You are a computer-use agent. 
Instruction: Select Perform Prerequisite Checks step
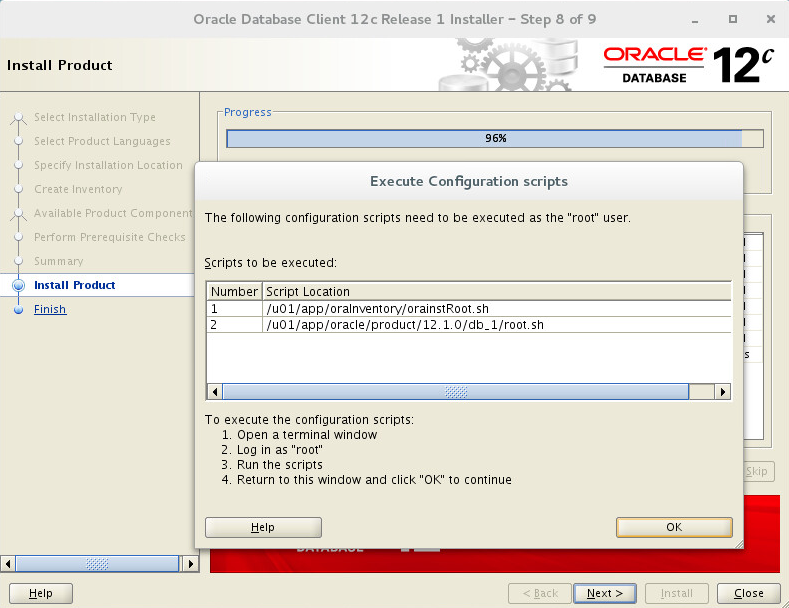[x=110, y=237]
